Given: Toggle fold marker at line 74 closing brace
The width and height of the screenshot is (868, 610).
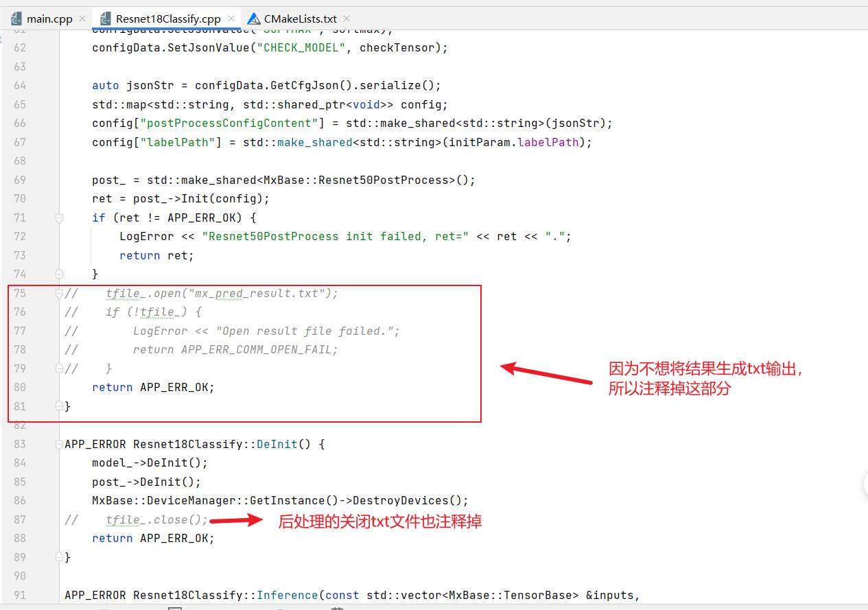Looking at the screenshot, I should [59, 274].
